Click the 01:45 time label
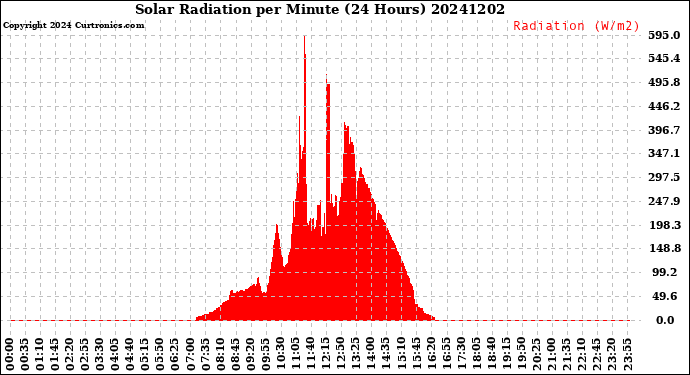Viewport: 690px width, 375px height. click(x=55, y=355)
